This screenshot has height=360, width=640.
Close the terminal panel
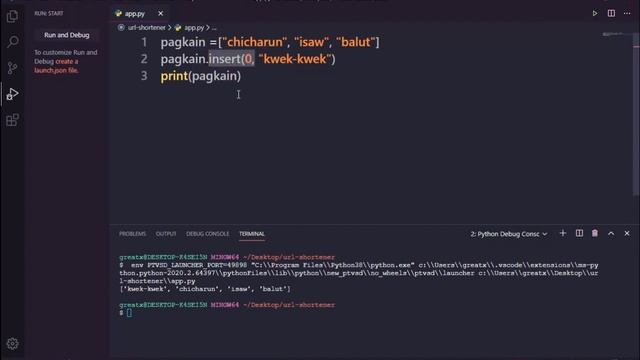point(627,233)
